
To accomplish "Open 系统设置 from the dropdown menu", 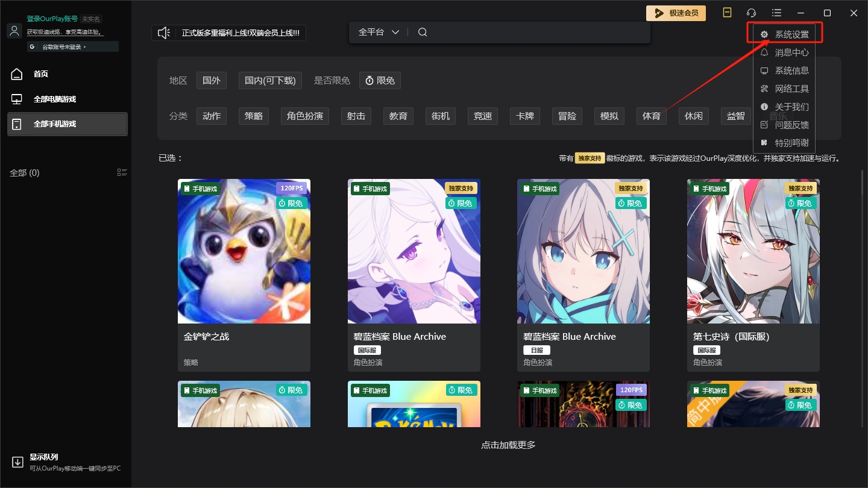I will pos(784,34).
